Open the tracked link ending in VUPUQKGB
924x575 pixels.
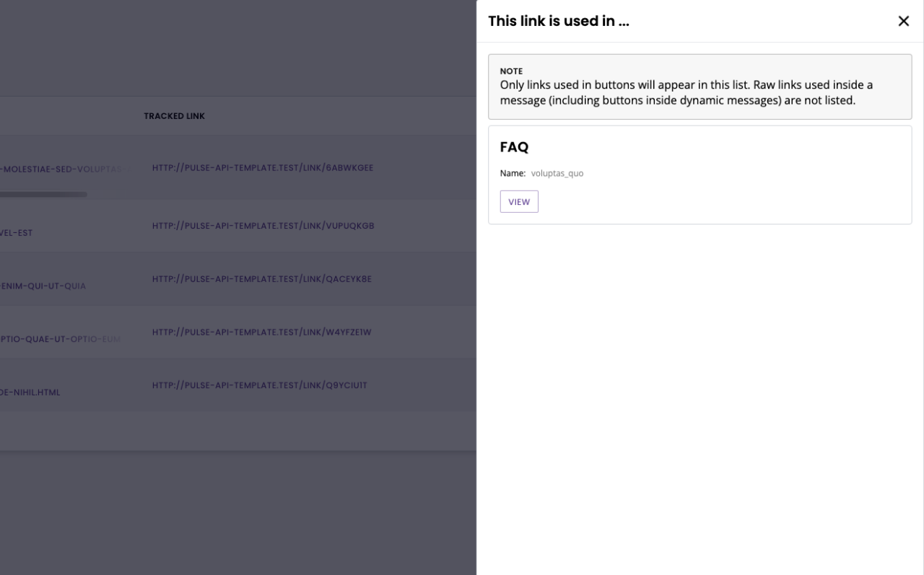coord(263,225)
